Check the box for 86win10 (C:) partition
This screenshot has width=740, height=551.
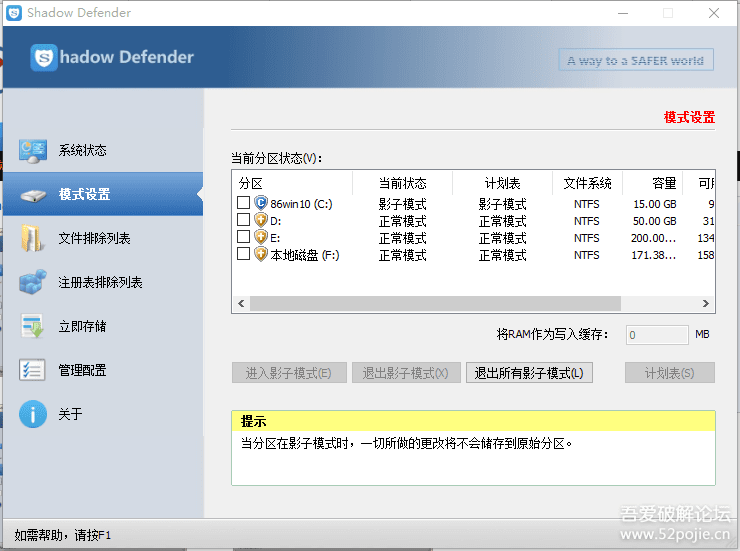[x=243, y=203]
